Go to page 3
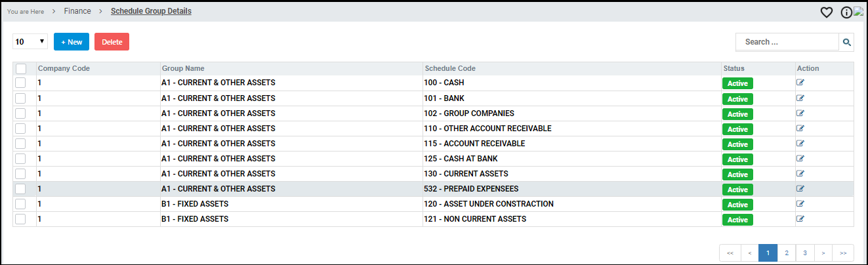Viewport: 868px width, 265px height. coord(804,253)
